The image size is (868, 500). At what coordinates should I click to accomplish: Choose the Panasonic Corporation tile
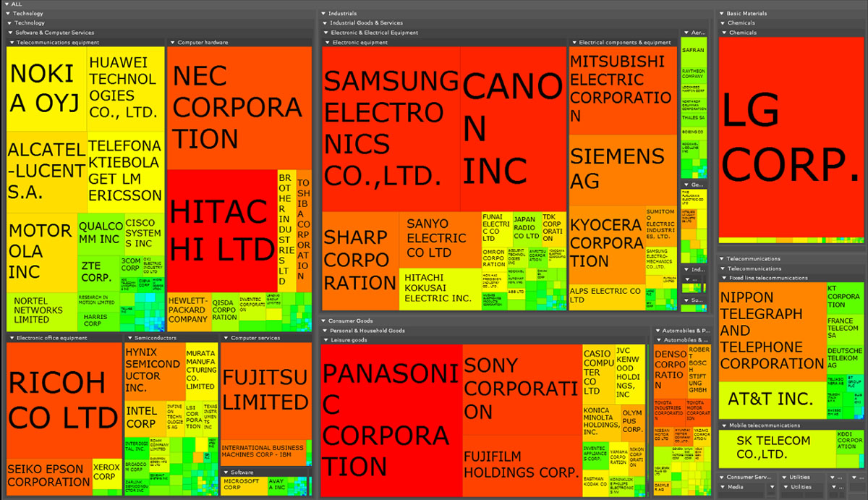[x=391, y=420]
